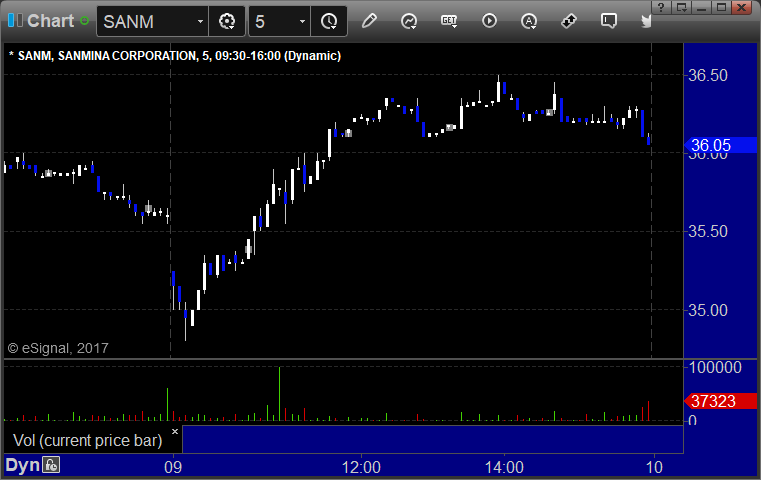Viewport: 761px width, 480px height.
Task: Click the Dyn time template label
Action: (22, 465)
